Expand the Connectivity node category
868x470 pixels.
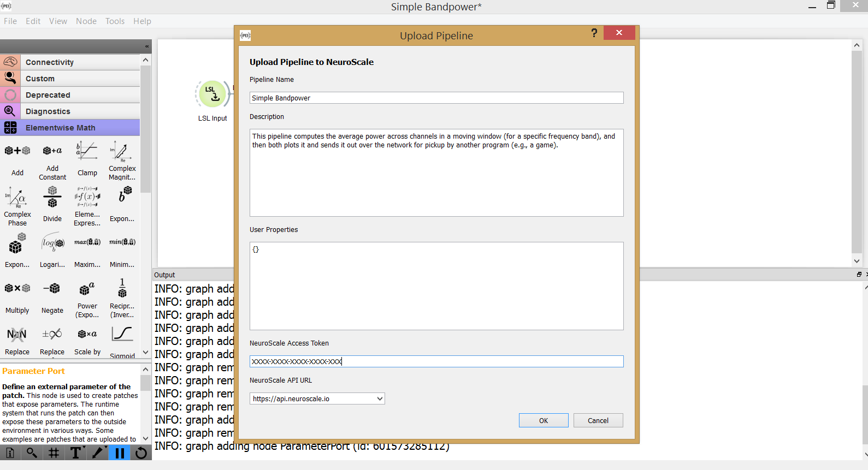(x=70, y=62)
